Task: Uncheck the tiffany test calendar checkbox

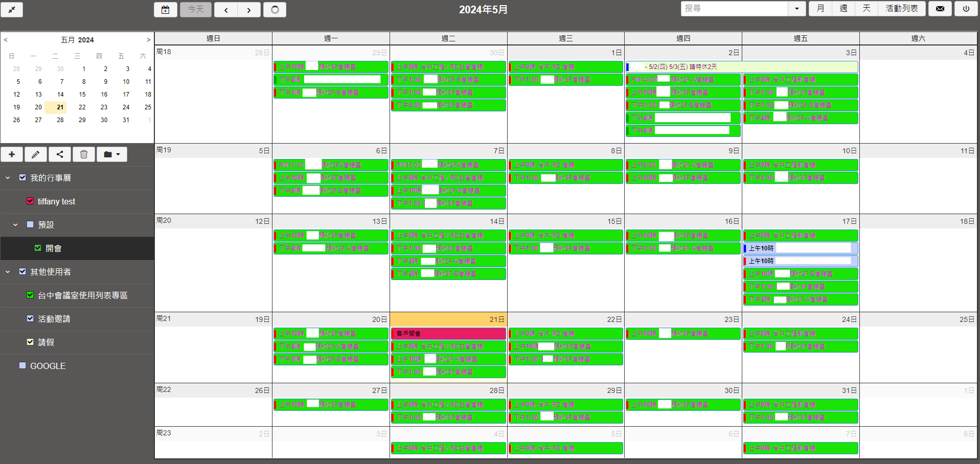Action: (x=30, y=201)
